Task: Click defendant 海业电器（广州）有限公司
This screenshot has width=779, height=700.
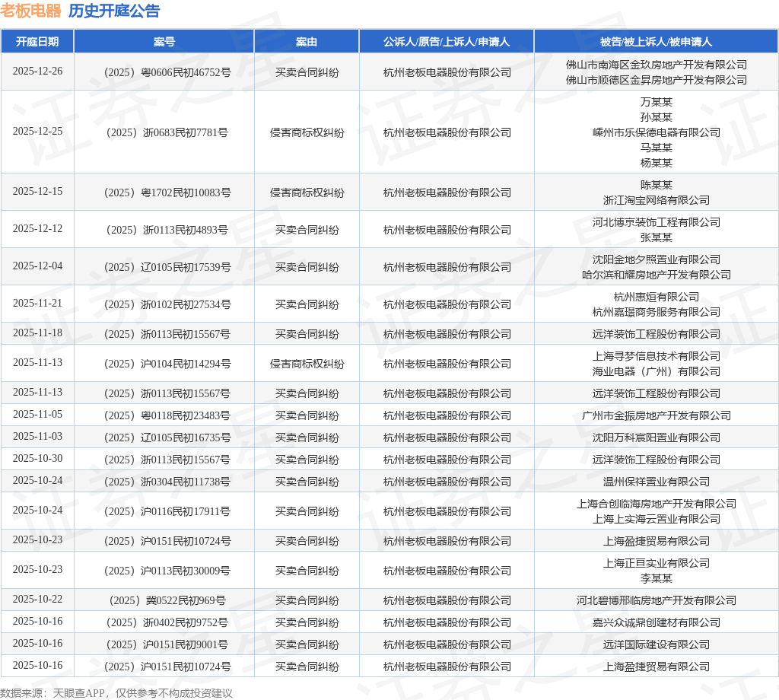Action: click(x=657, y=371)
